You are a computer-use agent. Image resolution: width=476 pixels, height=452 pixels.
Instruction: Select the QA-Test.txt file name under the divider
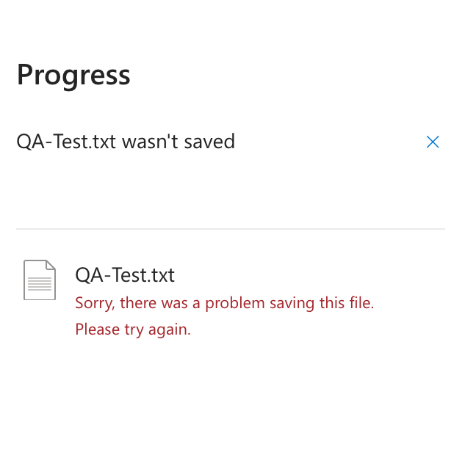[125, 275]
